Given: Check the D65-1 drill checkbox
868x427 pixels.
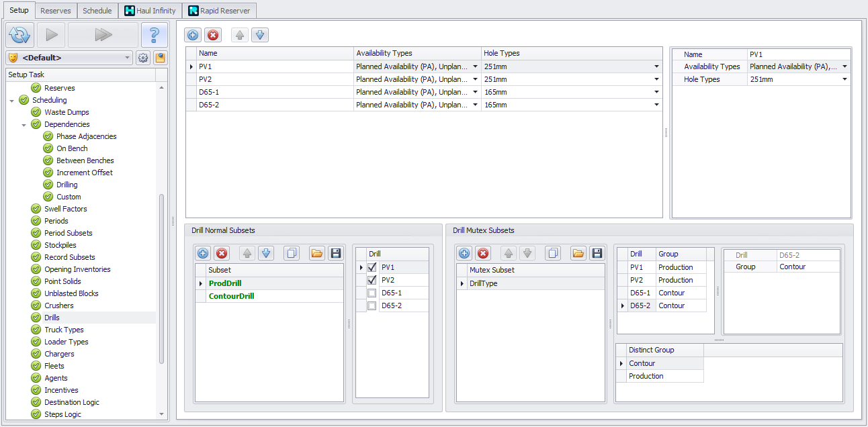Looking at the screenshot, I should tap(372, 293).
